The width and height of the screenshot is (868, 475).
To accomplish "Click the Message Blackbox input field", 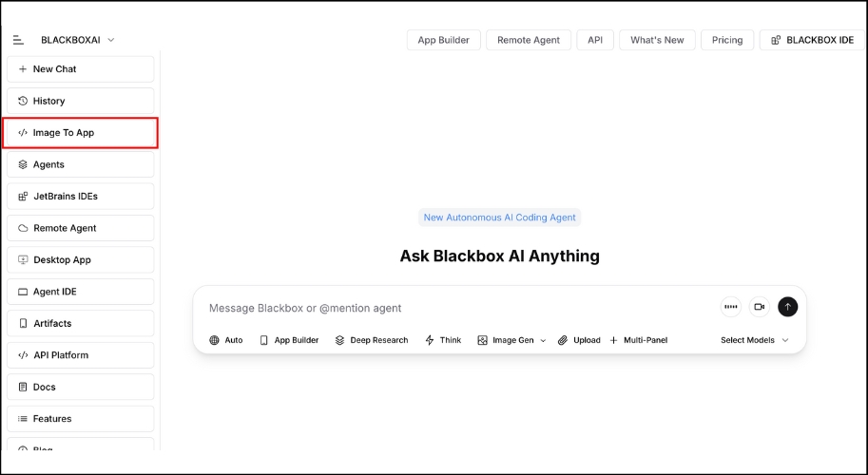I will point(456,308).
